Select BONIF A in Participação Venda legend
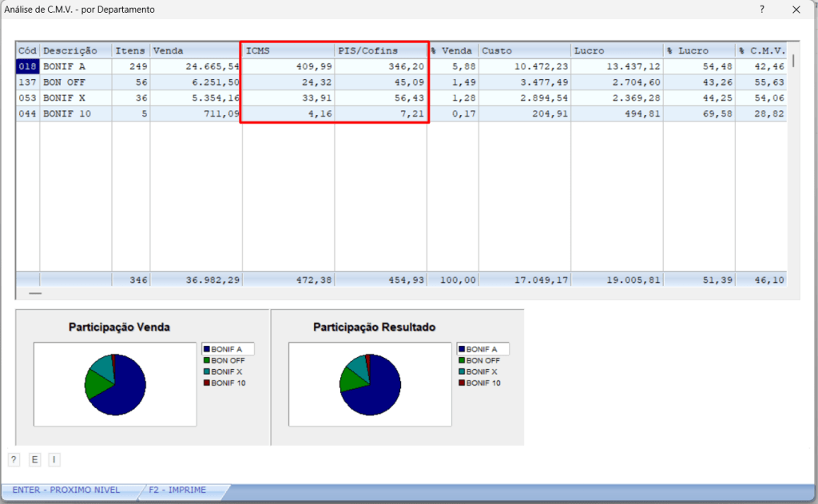Viewport: 818px width, 504px height. [227, 349]
